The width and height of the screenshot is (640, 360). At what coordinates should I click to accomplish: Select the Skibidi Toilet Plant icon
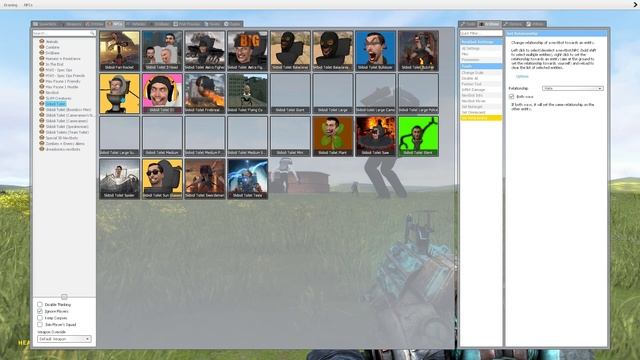333,136
